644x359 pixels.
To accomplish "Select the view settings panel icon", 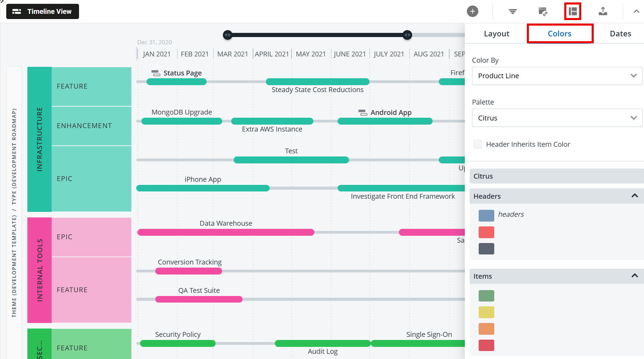I will pyautogui.click(x=573, y=11).
